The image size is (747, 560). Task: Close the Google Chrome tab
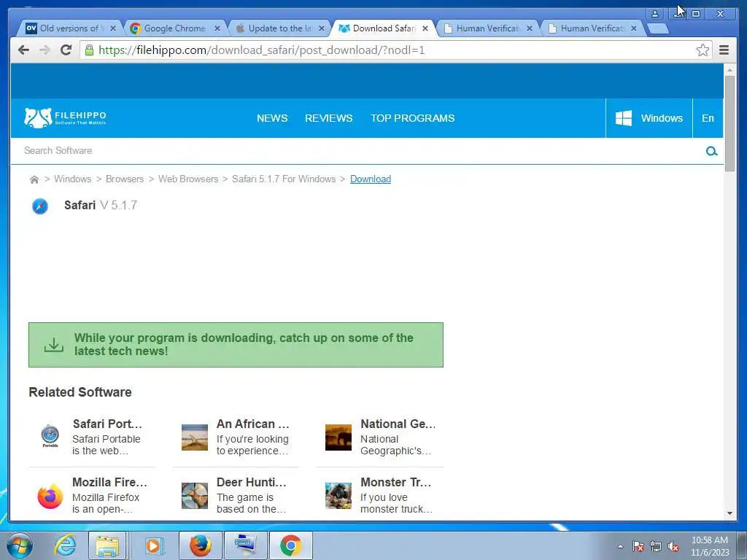click(217, 28)
